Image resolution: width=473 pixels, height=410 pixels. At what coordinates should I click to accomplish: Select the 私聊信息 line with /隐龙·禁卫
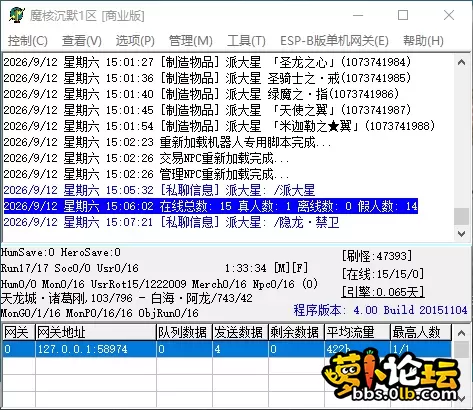(x=171, y=222)
